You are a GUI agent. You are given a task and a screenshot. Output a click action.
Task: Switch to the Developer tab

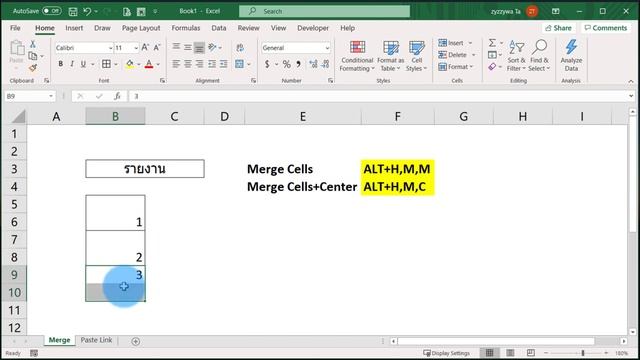point(313,28)
